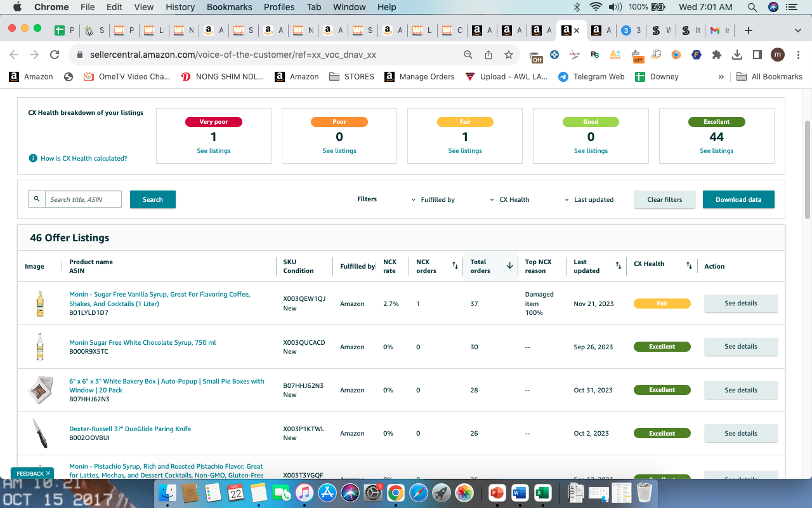This screenshot has width=812, height=508.
Task: Sort the Last updated column
Action: [619, 265]
